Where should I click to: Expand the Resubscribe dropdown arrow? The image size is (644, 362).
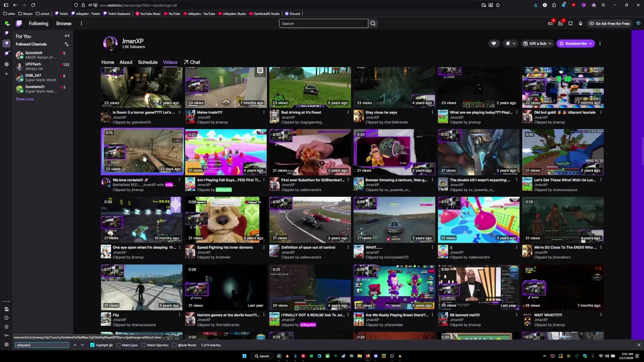(x=590, y=44)
